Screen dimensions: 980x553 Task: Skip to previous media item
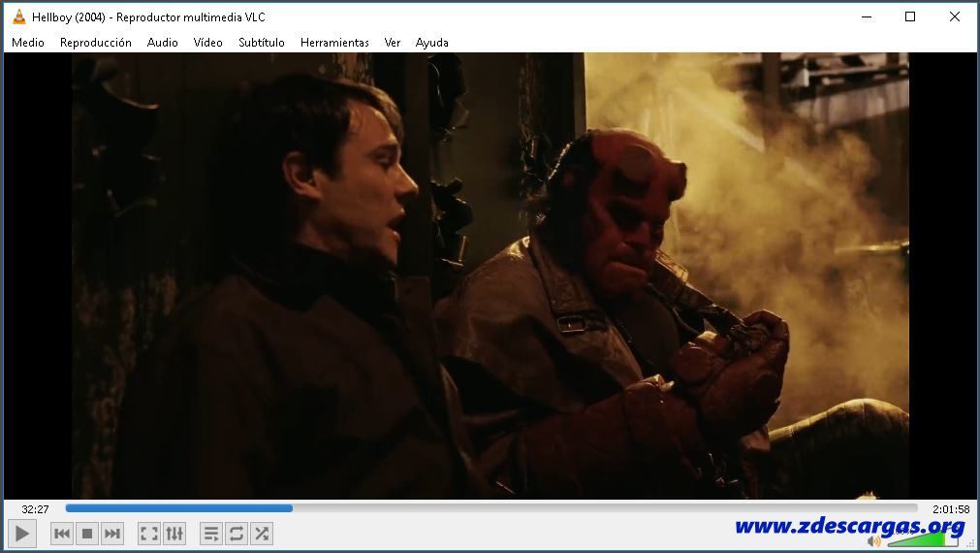pyautogui.click(x=62, y=534)
